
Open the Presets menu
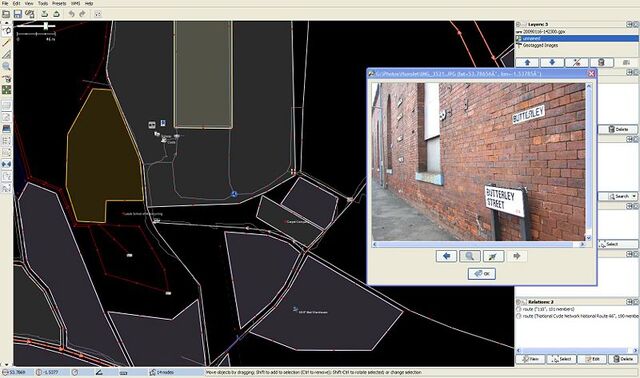[x=59, y=3]
